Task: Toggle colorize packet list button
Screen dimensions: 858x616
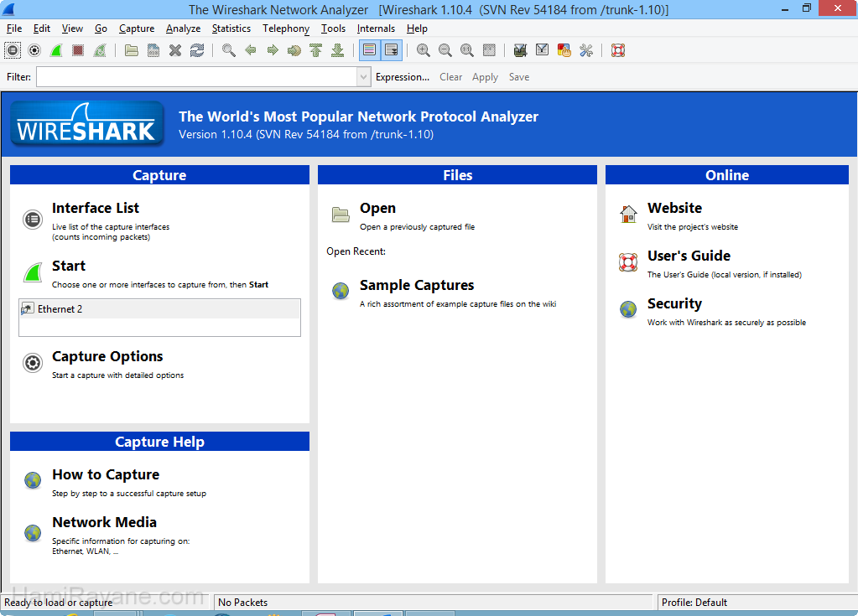Action: tap(370, 50)
